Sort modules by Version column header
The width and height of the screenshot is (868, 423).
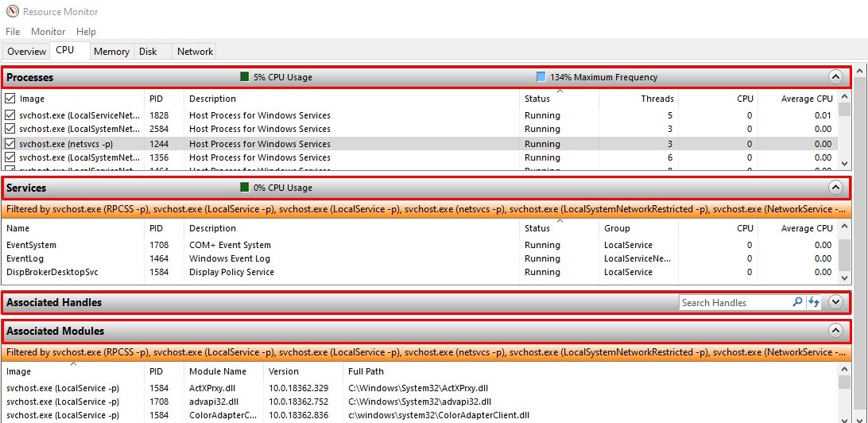pyautogui.click(x=304, y=371)
